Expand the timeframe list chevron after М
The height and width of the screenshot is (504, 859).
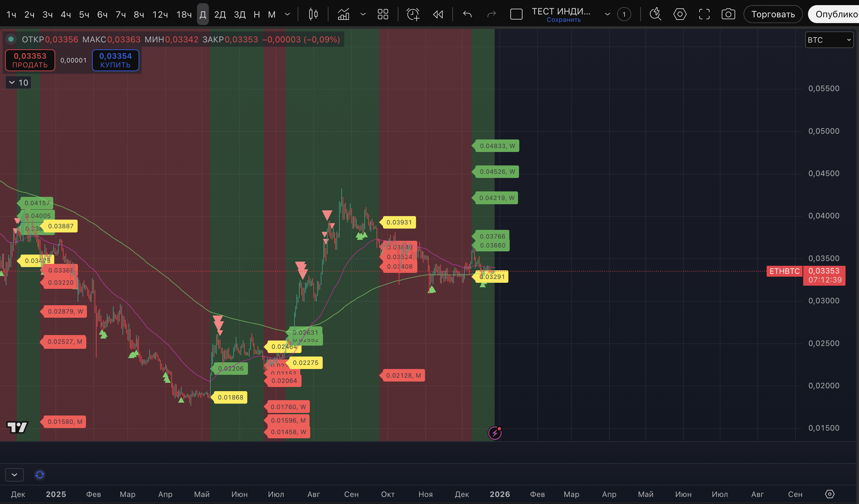tap(287, 14)
